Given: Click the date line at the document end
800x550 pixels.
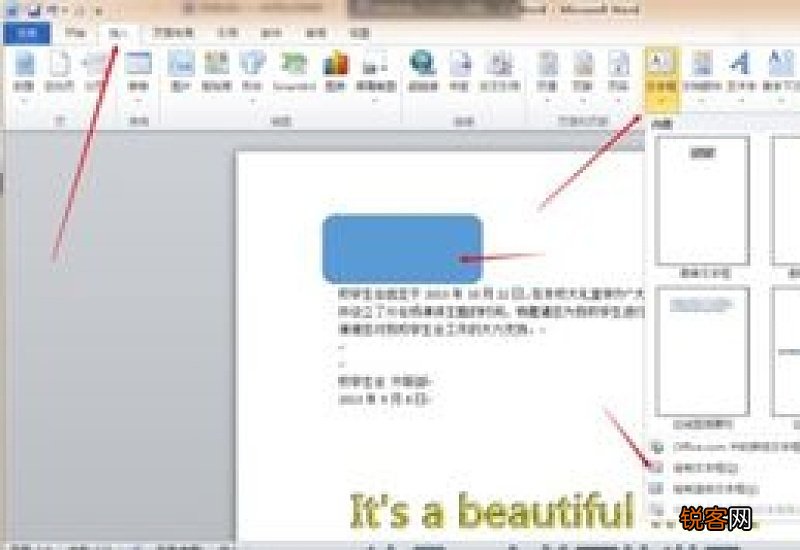Looking at the screenshot, I should (x=386, y=399).
